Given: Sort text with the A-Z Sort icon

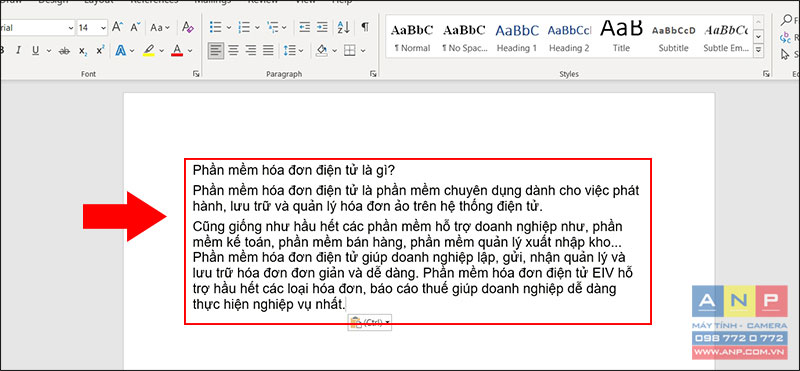Looking at the screenshot, I should coord(344,28).
